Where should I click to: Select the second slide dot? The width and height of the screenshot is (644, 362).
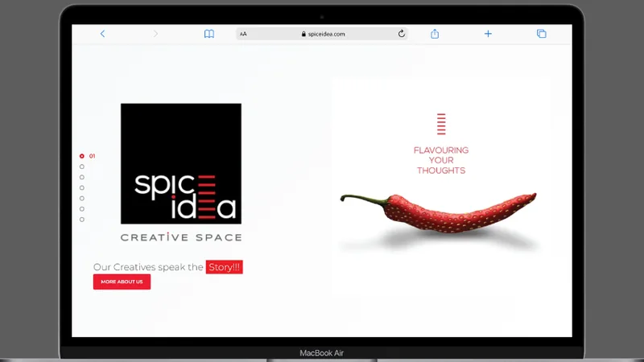[82, 167]
